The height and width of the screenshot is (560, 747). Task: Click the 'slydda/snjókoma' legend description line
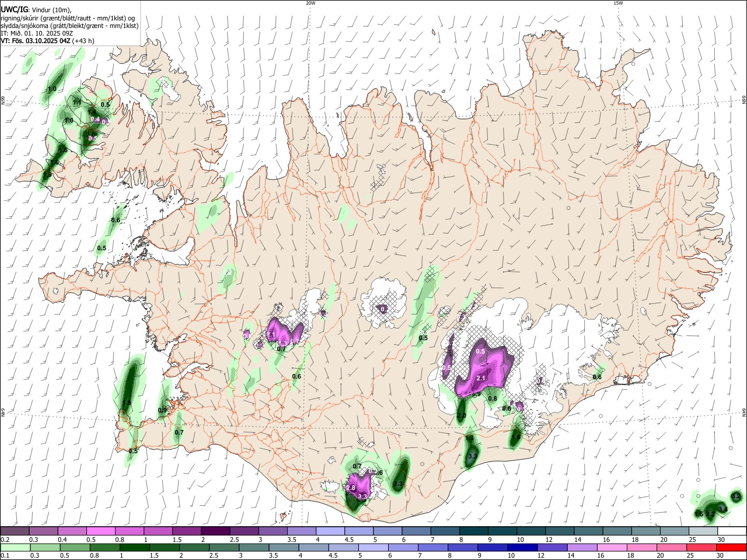[69, 26]
